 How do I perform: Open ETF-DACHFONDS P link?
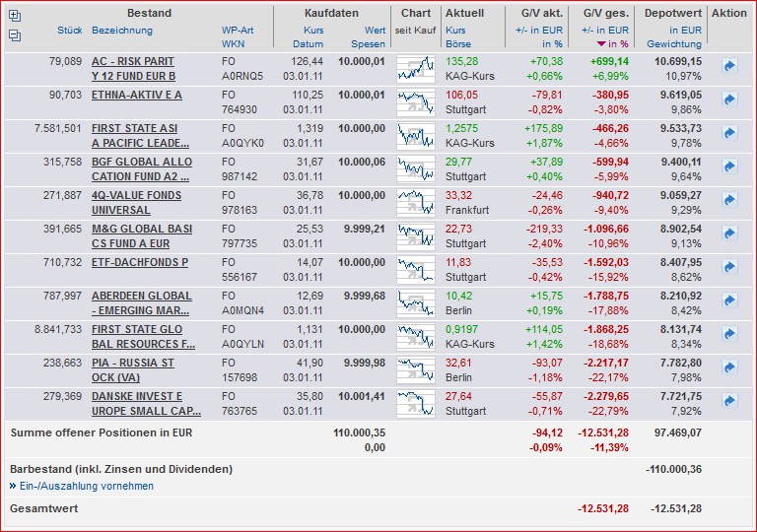tap(140, 263)
